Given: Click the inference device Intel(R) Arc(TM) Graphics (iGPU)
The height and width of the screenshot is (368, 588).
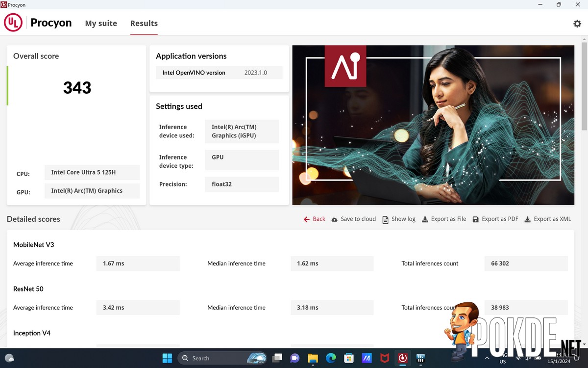Looking at the screenshot, I should click(x=242, y=131).
